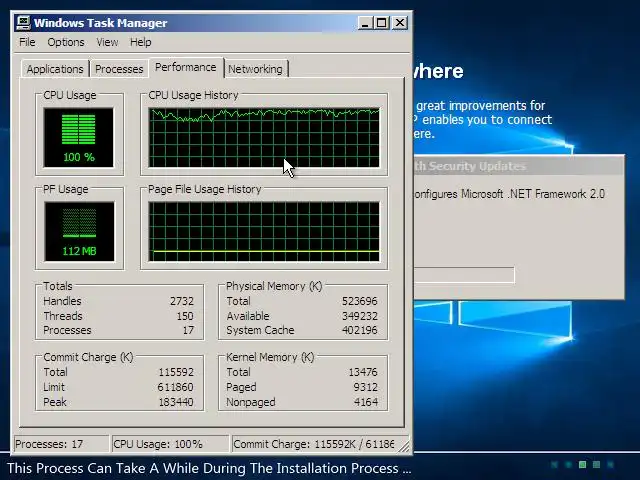The height and width of the screenshot is (480, 640).
Task: Click the 'CPU Usage: 100%' status bar entry
Action: tap(171, 444)
